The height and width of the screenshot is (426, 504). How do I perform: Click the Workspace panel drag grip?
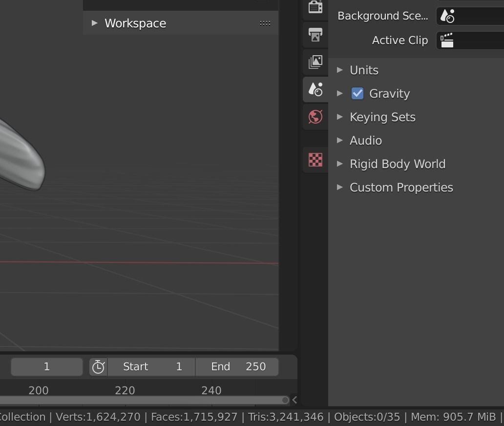(x=265, y=23)
